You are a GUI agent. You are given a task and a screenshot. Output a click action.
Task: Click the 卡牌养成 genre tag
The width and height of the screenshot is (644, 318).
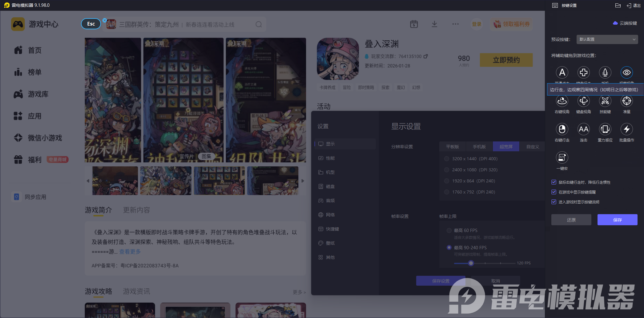pos(328,88)
